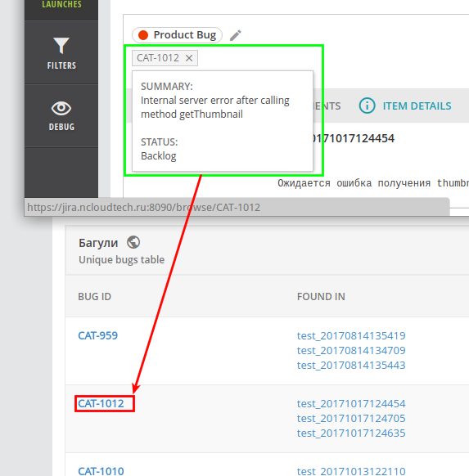Open test_20170814135443 link

(351, 365)
